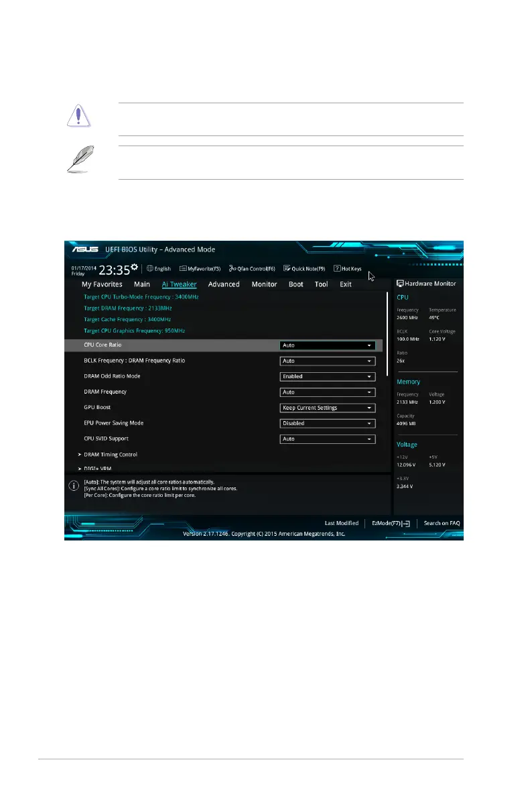Viewport: 532px width, 802px height.
Task: Click the Memory heading in Hardware Monitor
Action: [x=408, y=382]
